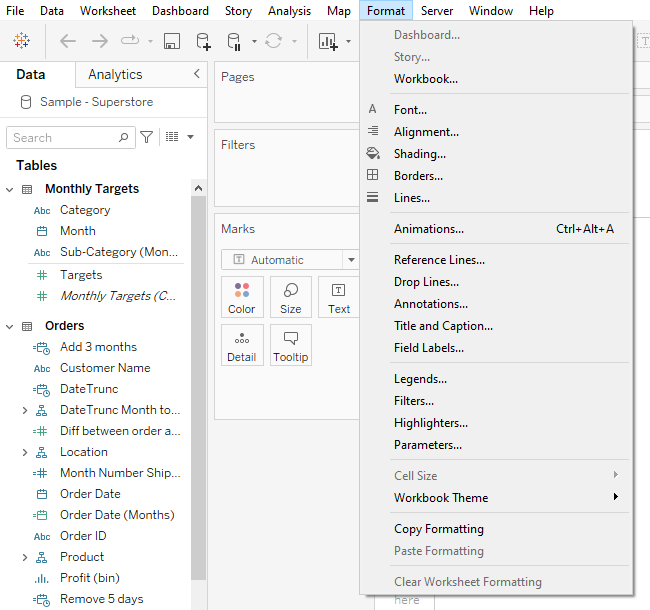Click the Pause Auto Updates icon

coord(234,41)
